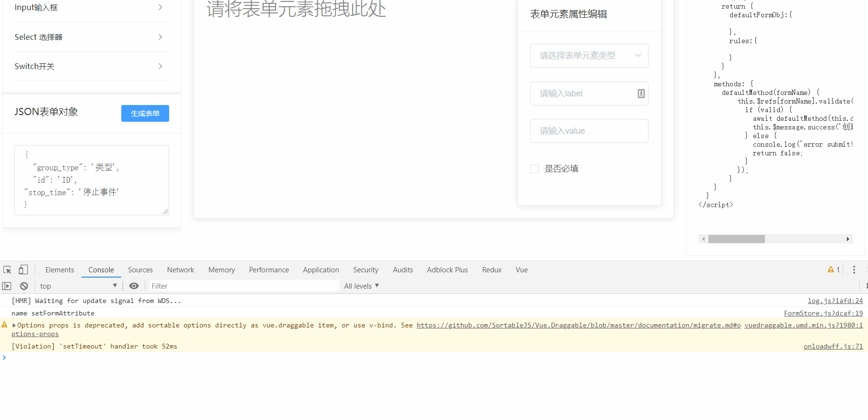Focus the 请输入label input field
The image size is (868, 420).
(589, 93)
